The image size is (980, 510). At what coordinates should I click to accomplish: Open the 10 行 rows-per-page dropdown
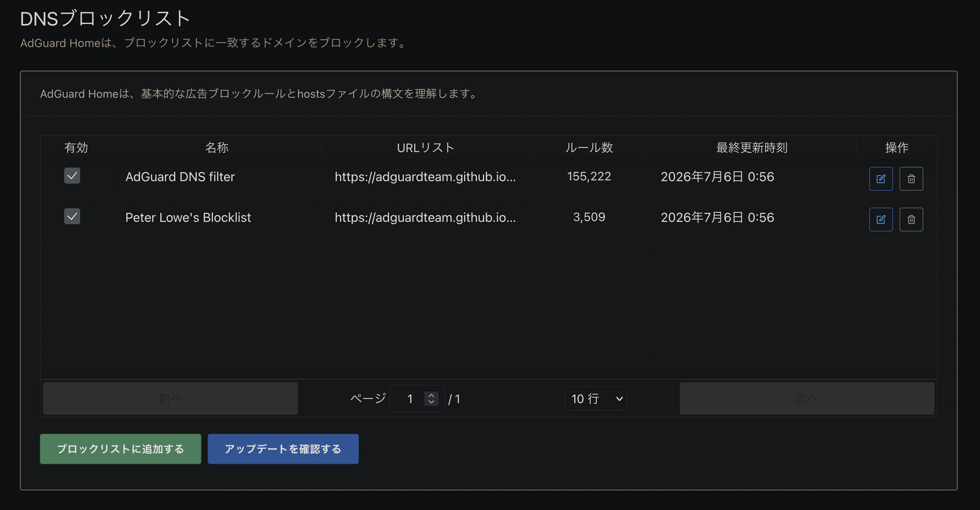596,398
